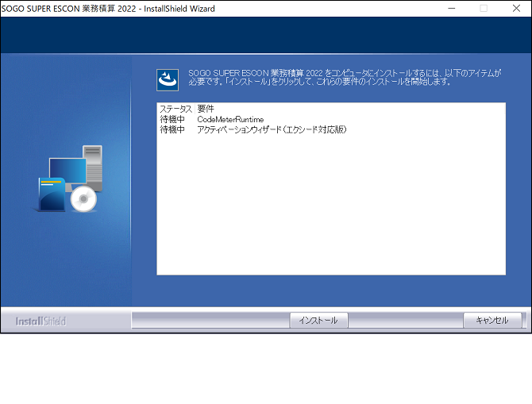
Task: Select the CodeMeterRuntime requirement row
Action: (331, 119)
